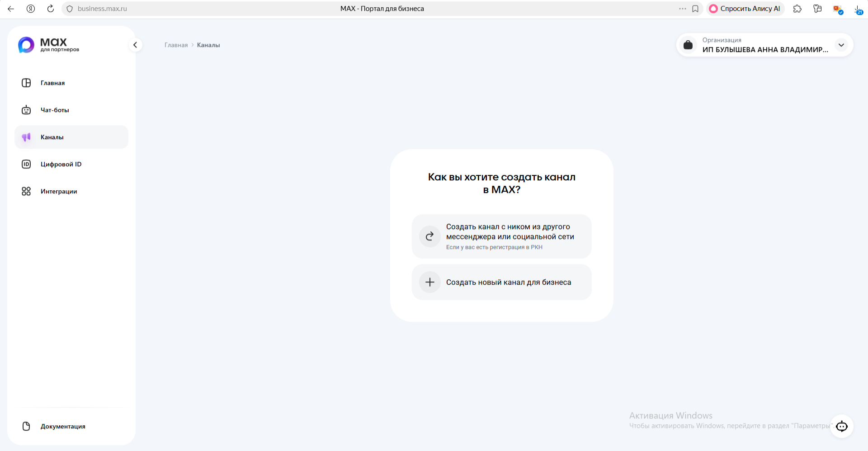Open the three-dots page menu

683,9
